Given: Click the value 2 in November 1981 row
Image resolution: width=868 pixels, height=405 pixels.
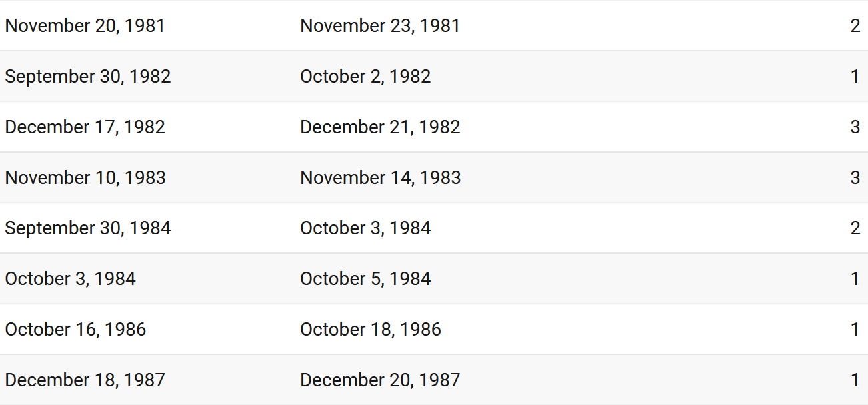Looking at the screenshot, I should 855,26.
